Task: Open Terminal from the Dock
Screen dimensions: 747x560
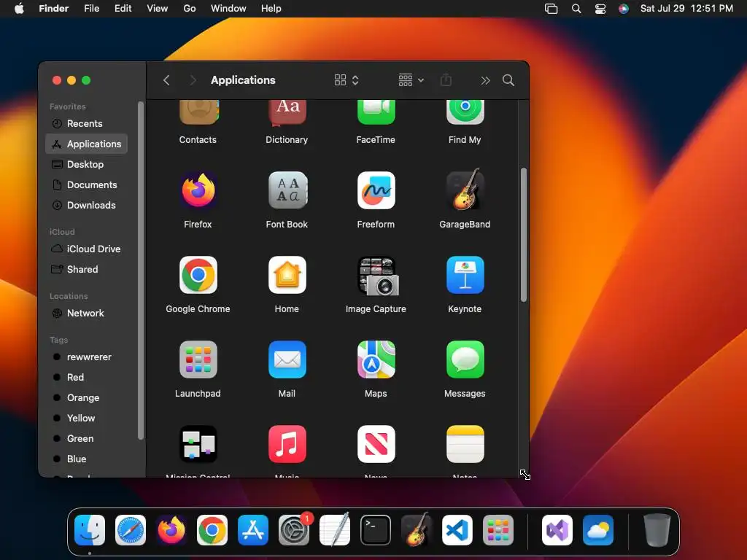Action: point(376,530)
